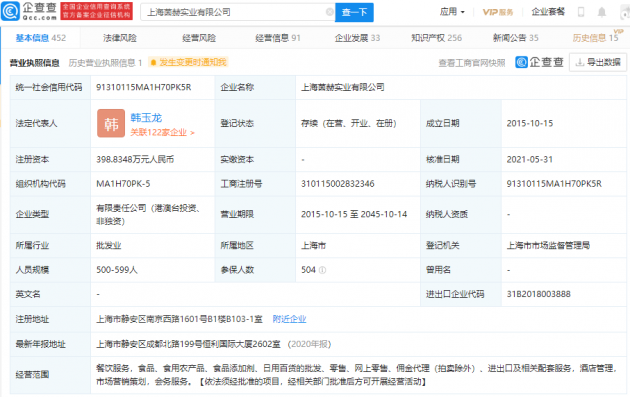Open legal representative 韩玉龙 link
This screenshot has height=397, width=630.
(x=146, y=118)
